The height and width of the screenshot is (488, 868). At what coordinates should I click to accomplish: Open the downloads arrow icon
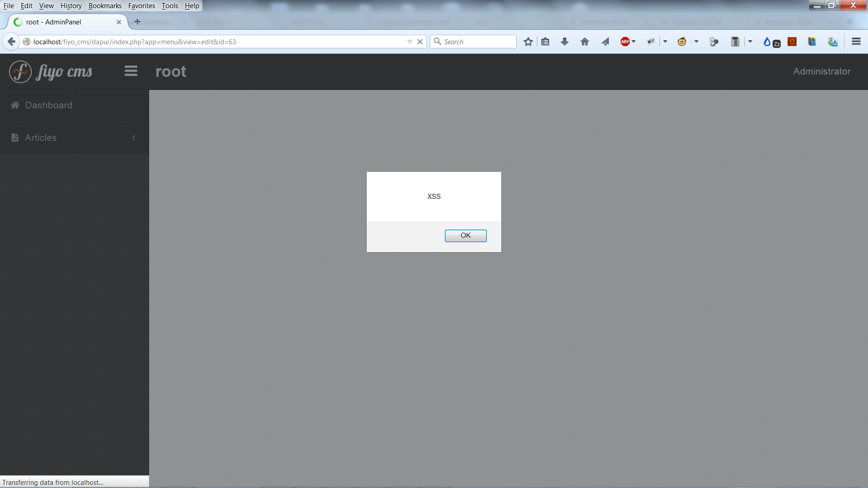(564, 42)
